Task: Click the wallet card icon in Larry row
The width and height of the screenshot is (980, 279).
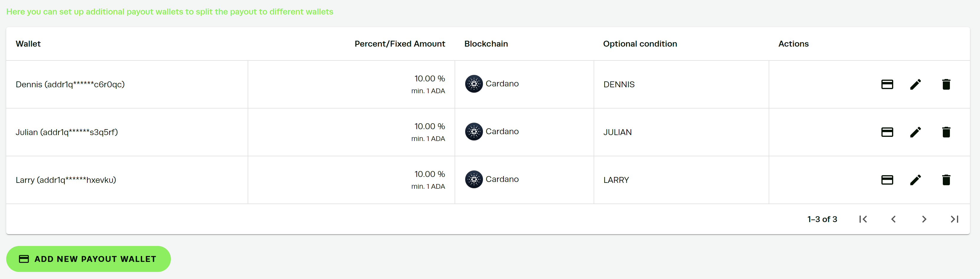Action: point(887,180)
